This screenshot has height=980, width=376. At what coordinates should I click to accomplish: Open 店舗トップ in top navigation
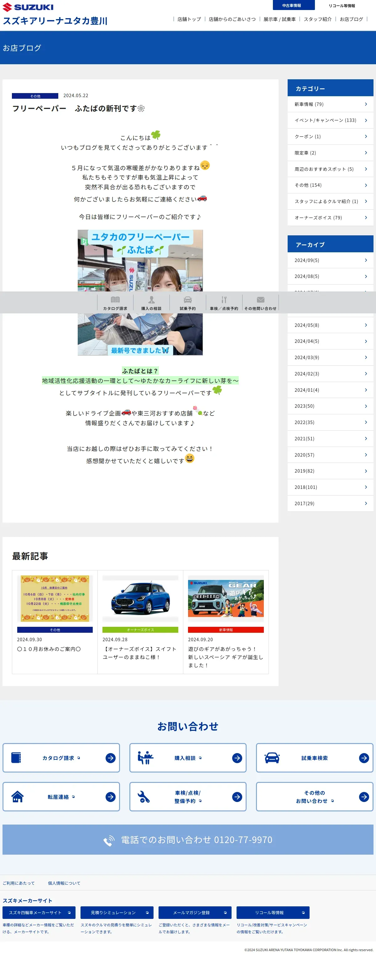189,19
